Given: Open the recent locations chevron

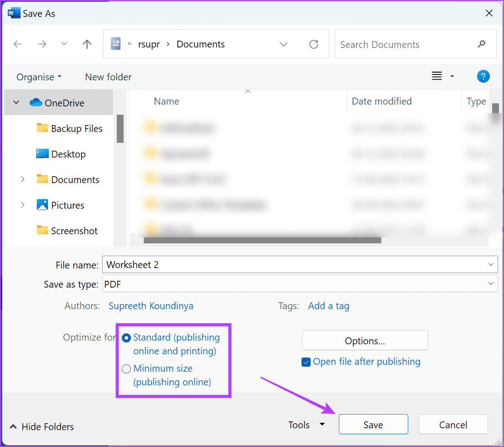Looking at the screenshot, I should click(64, 44).
